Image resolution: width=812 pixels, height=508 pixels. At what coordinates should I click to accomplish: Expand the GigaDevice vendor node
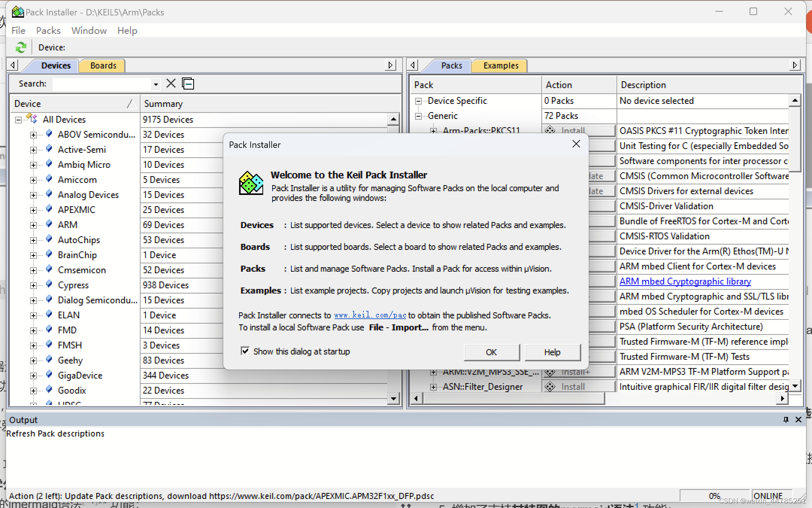click(33, 376)
